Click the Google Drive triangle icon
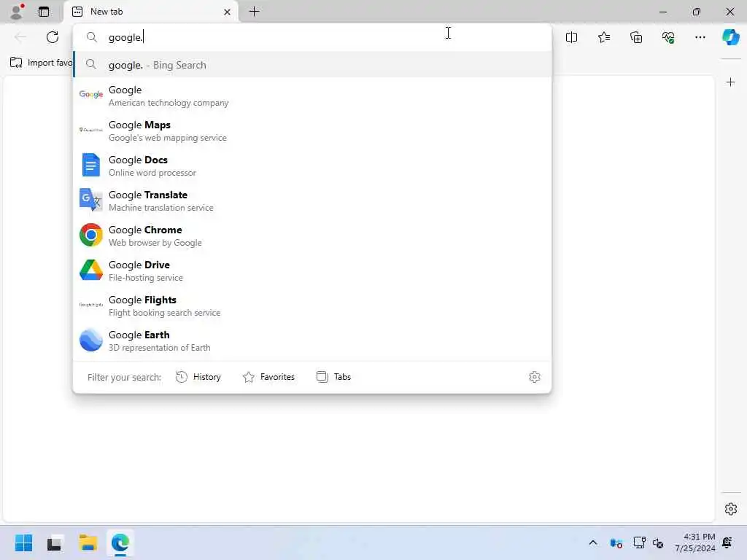Viewport: 747px width, 560px height. (x=91, y=270)
